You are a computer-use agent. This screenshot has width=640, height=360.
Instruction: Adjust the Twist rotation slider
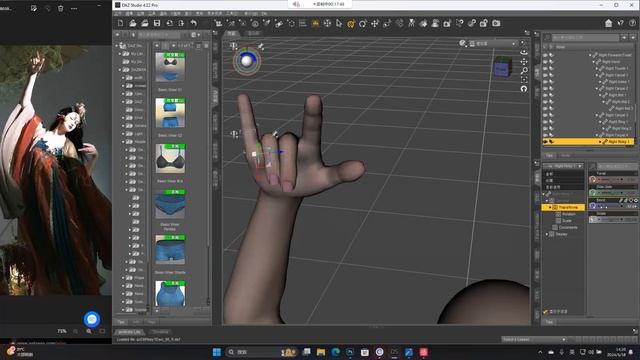[x=613, y=180]
